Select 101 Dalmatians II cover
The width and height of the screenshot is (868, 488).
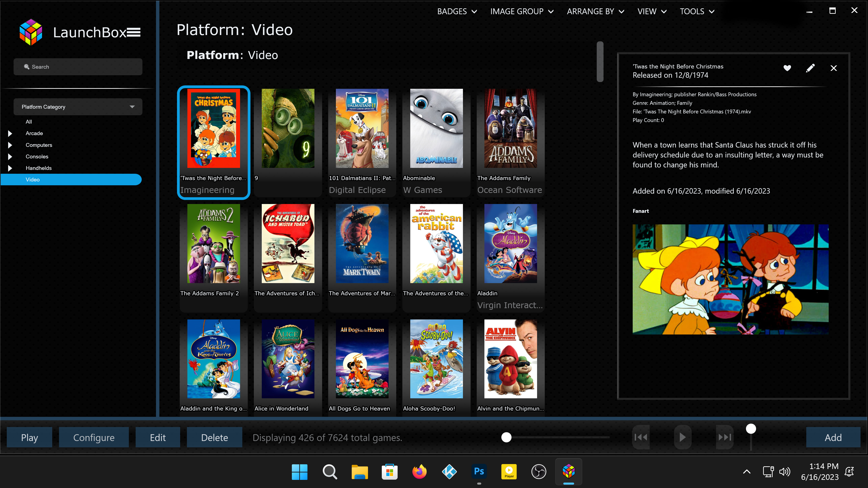(362, 128)
